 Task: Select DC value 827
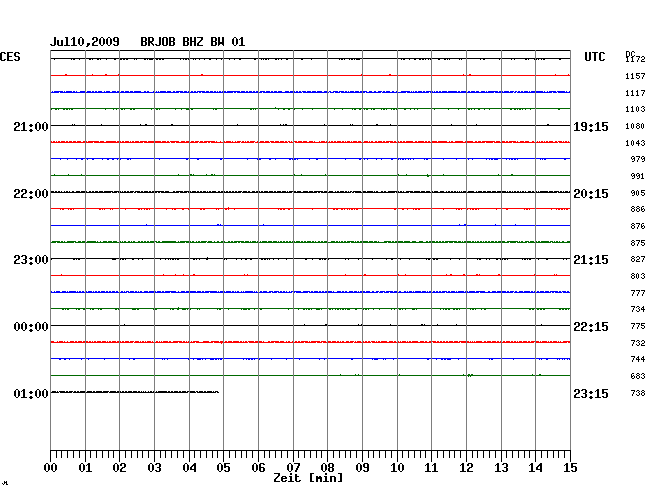tap(638, 259)
